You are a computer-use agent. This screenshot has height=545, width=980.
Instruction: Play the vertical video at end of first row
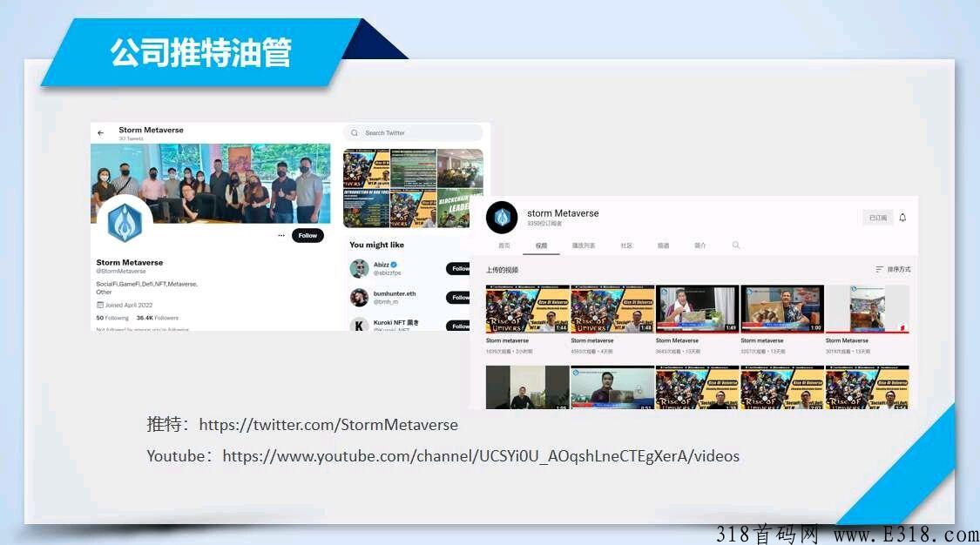pyautogui.click(x=868, y=309)
